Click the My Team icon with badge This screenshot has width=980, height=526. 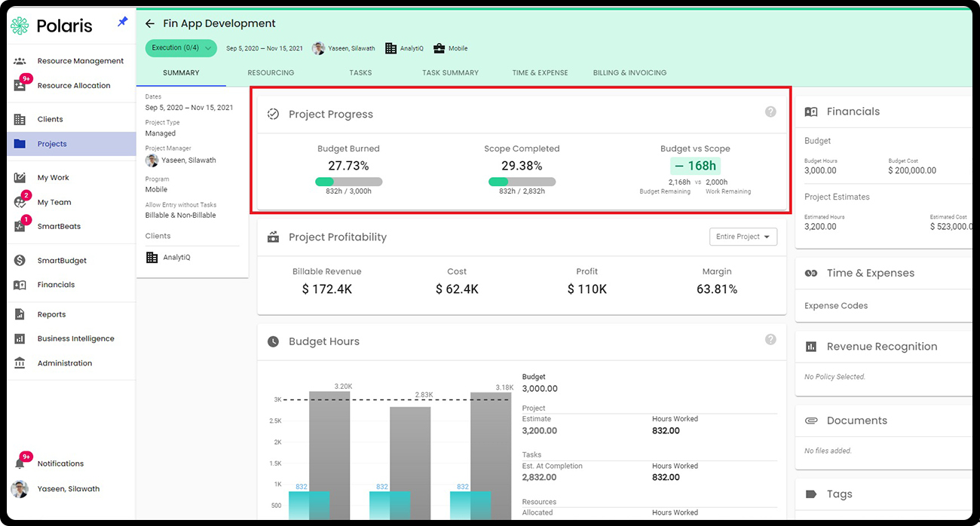pyautogui.click(x=21, y=201)
